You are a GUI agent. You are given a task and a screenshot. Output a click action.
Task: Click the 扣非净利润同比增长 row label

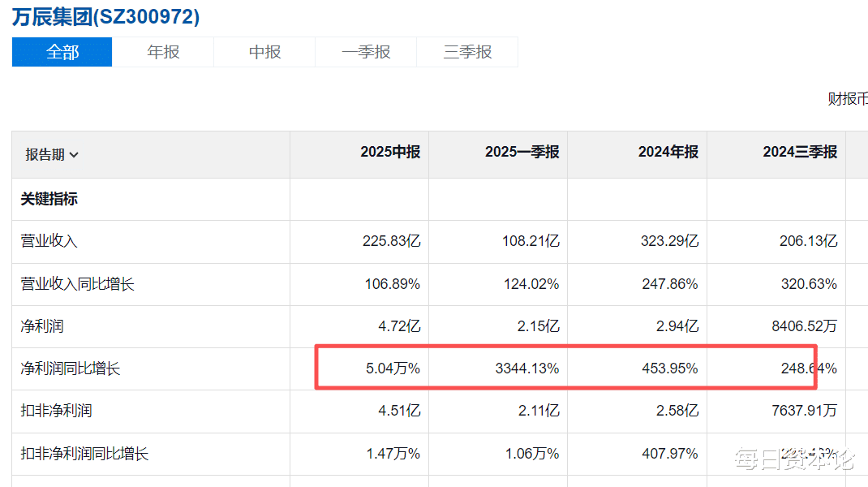coord(84,454)
